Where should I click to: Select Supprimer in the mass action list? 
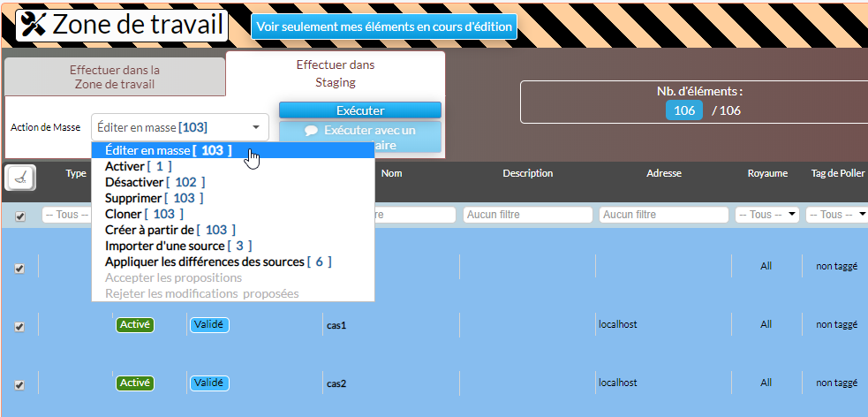(x=151, y=198)
